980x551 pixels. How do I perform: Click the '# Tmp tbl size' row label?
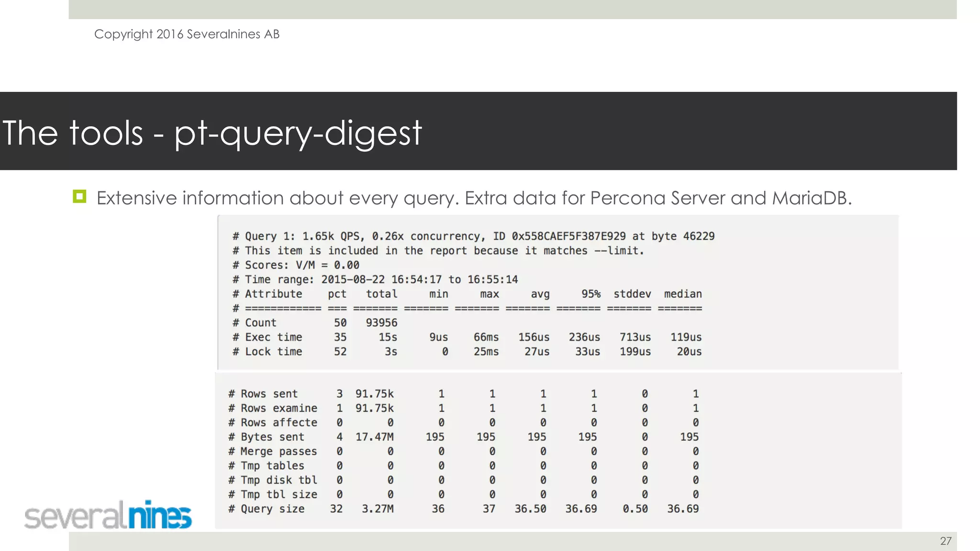(273, 494)
